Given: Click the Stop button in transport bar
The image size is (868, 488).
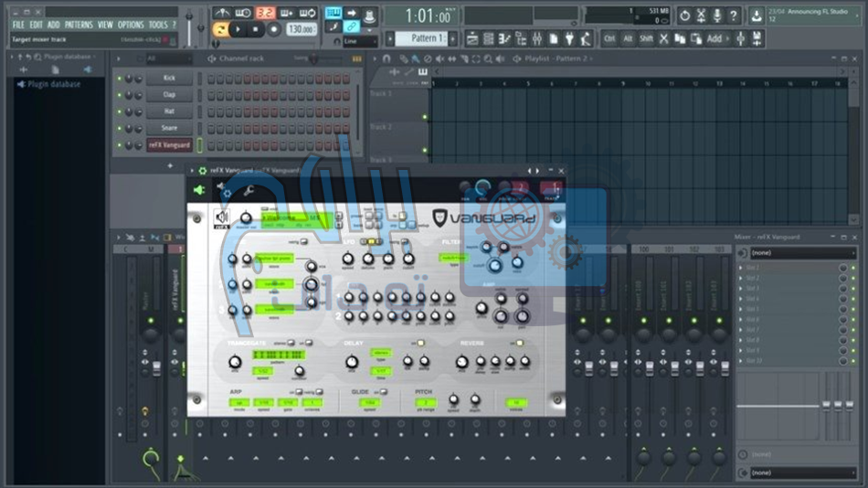Looking at the screenshot, I should coord(256,29).
